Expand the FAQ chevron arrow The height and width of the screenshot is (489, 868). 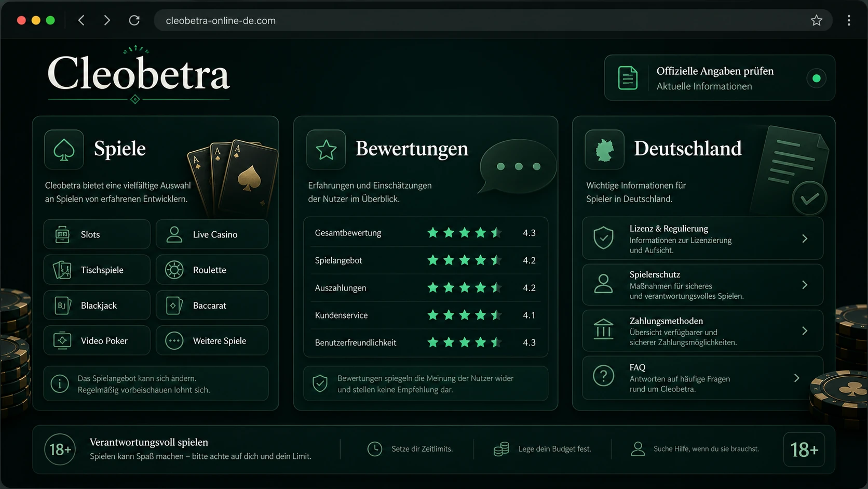[x=797, y=378]
